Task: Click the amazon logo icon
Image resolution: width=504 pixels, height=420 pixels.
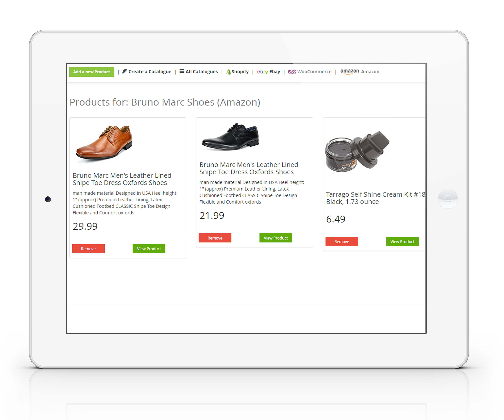Action: [349, 71]
